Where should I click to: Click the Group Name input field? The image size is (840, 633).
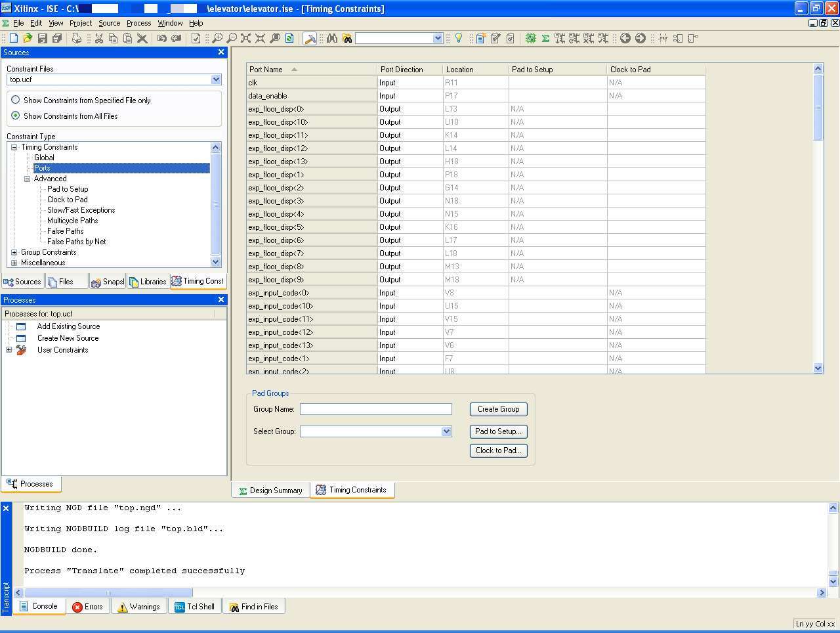pos(375,409)
